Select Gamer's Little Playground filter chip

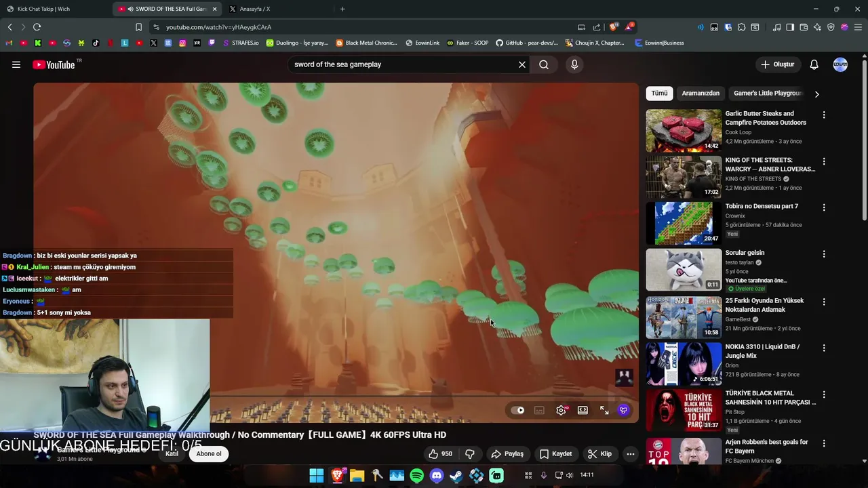click(768, 94)
